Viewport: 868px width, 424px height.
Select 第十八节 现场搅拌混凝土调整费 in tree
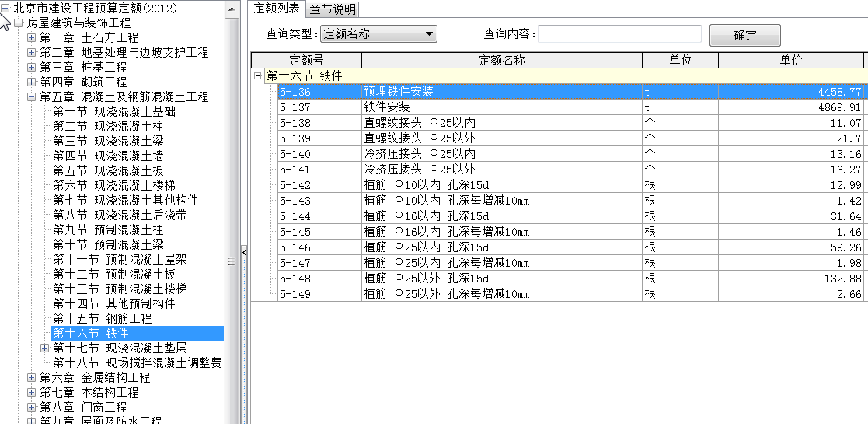point(138,363)
